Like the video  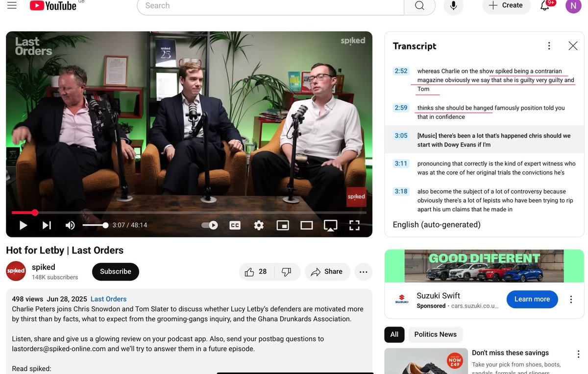pos(257,272)
